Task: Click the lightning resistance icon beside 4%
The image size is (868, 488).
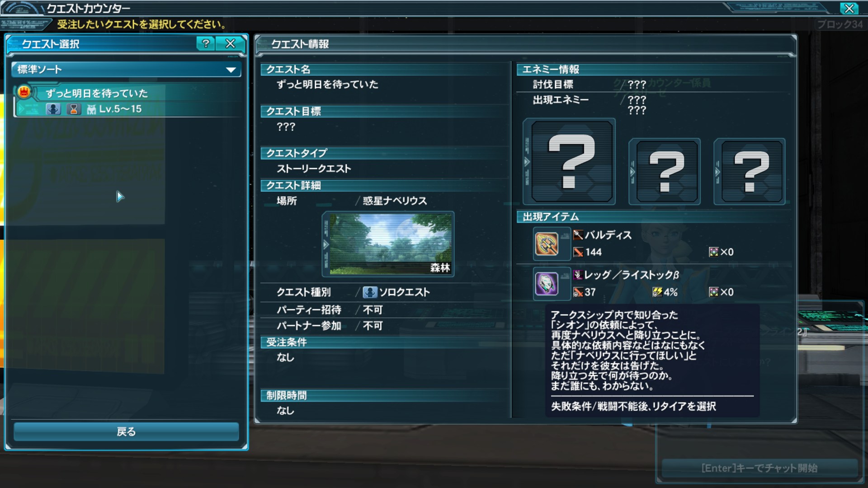Action: click(x=657, y=292)
